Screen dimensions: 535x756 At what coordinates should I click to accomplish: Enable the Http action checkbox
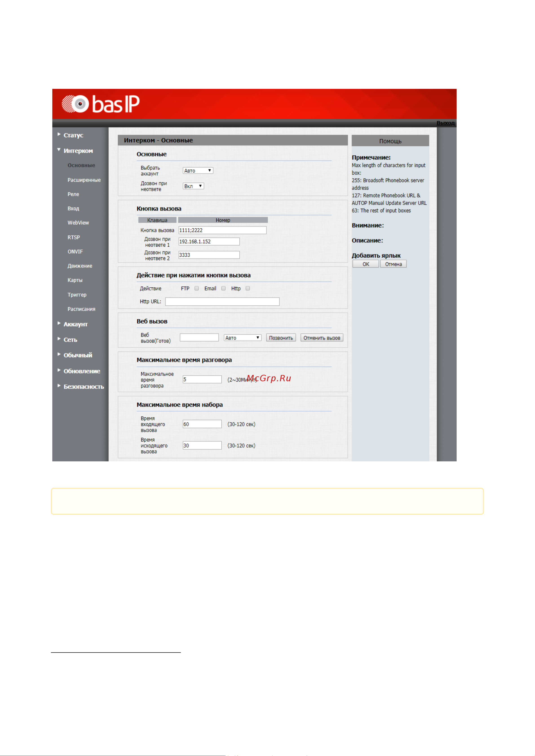pos(248,288)
